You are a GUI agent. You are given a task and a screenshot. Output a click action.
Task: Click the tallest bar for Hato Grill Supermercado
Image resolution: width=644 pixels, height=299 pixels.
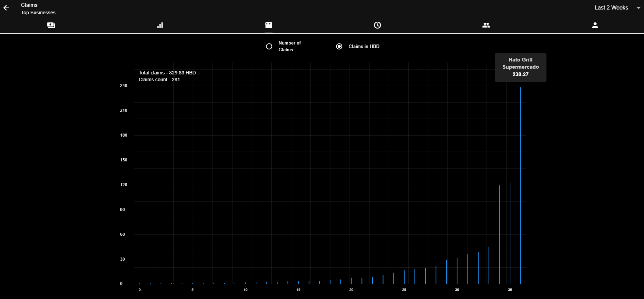point(521,186)
